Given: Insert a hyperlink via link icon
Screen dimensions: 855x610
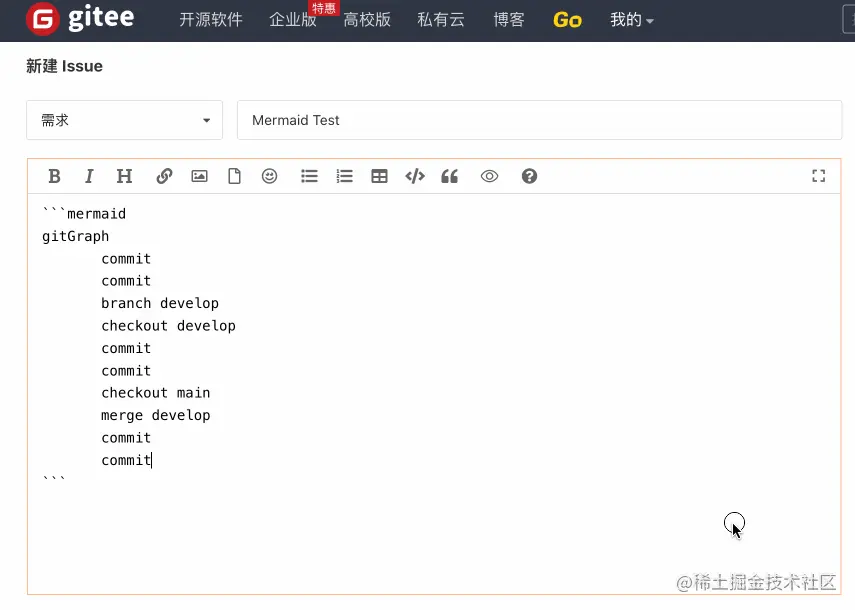Looking at the screenshot, I should click(164, 176).
